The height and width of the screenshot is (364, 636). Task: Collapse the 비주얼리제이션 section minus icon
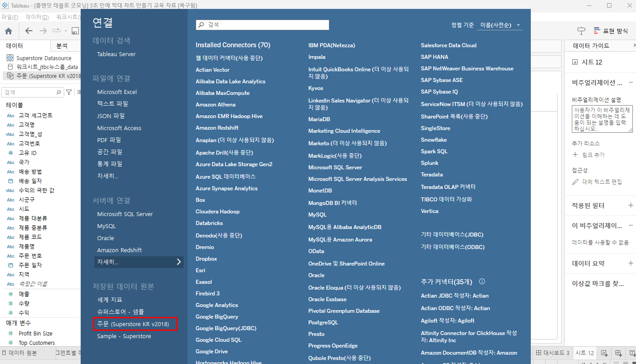(x=631, y=82)
